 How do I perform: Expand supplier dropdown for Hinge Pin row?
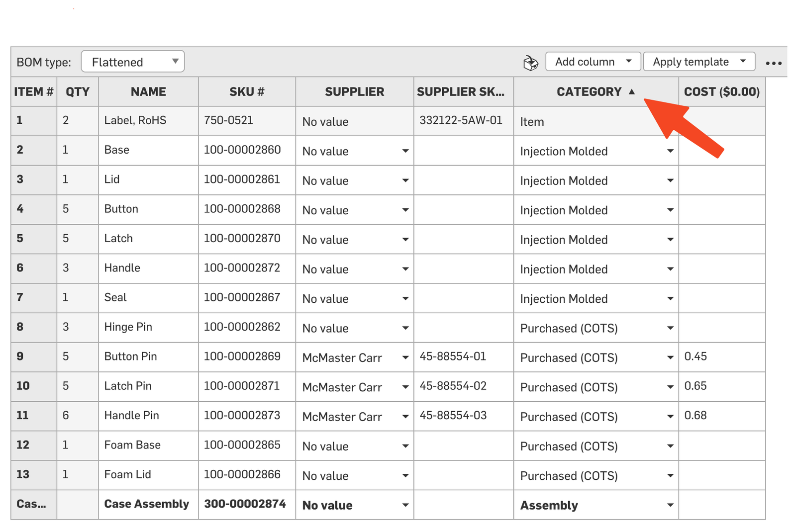(405, 328)
